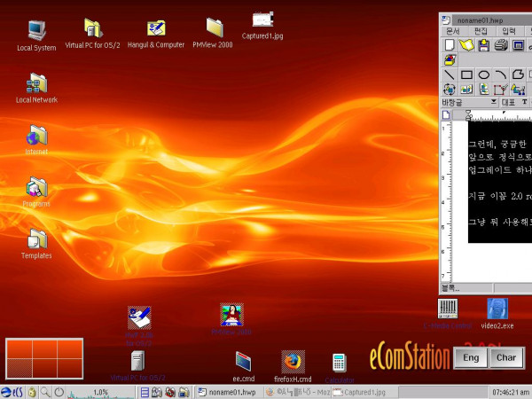532x399 pixels.
Task: Toggle the Eng input language button
Action: (470, 358)
